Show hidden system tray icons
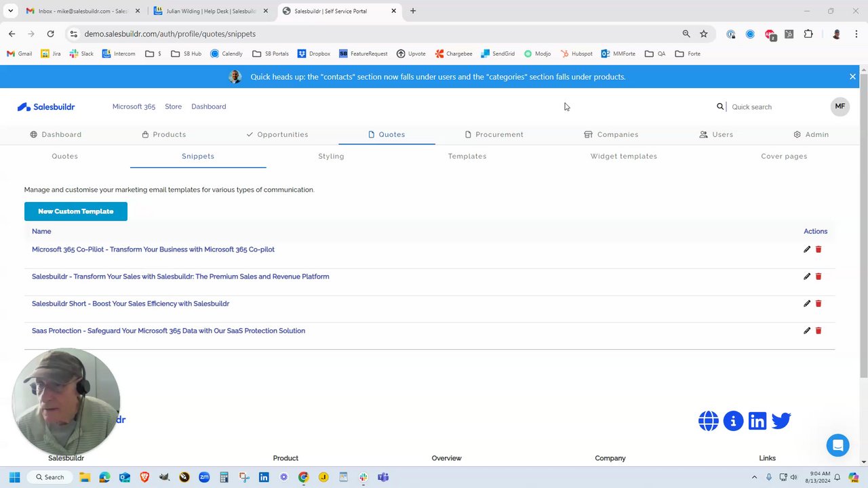This screenshot has width=868, height=488. click(754, 477)
